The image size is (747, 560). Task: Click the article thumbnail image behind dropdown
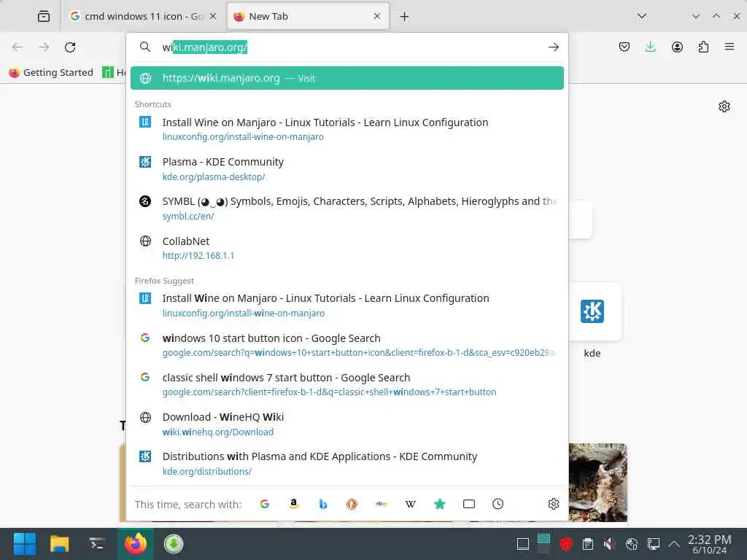[598, 483]
